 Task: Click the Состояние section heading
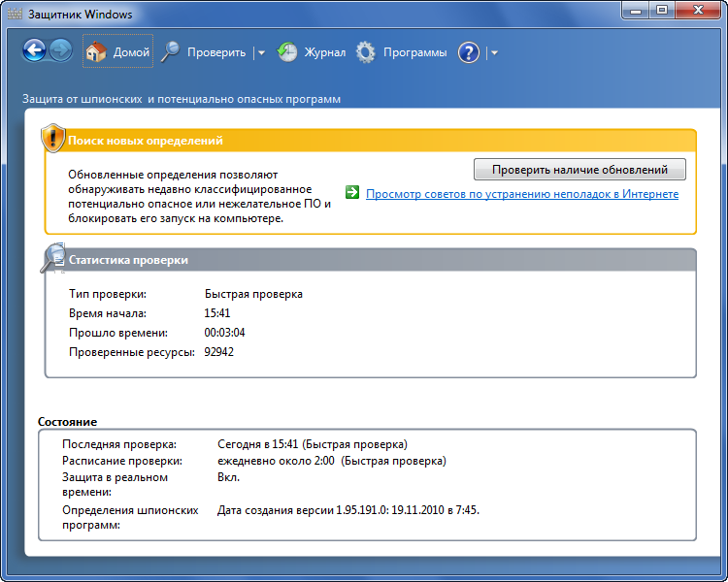[67, 422]
